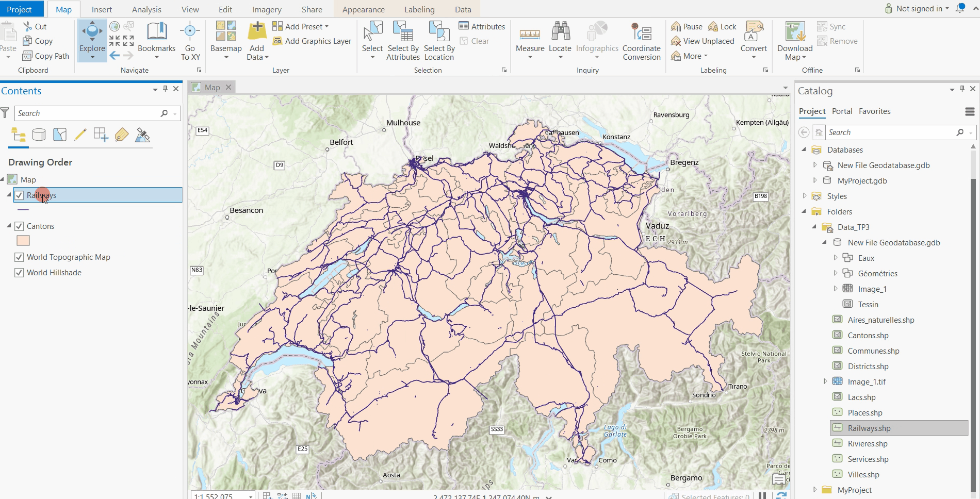This screenshot has height=499, width=980.
Task: Hide the Cantons layer
Action: pyautogui.click(x=19, y=226)
